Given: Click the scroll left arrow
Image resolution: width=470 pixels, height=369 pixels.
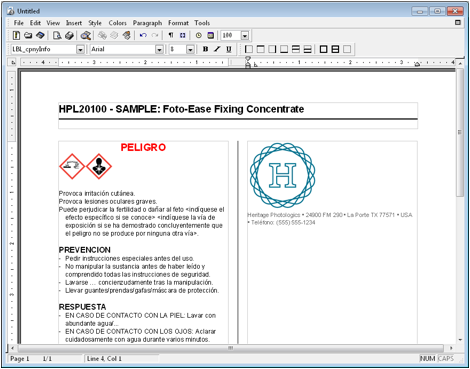Looking at the screenshot, I should [x=13, y=348].
